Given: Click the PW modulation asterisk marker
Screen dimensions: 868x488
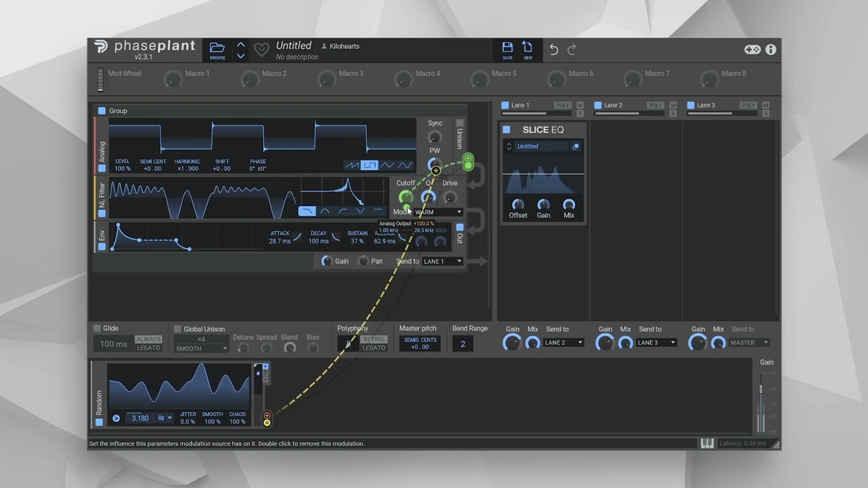Looking at the screenshot, I should pos(436,171).
